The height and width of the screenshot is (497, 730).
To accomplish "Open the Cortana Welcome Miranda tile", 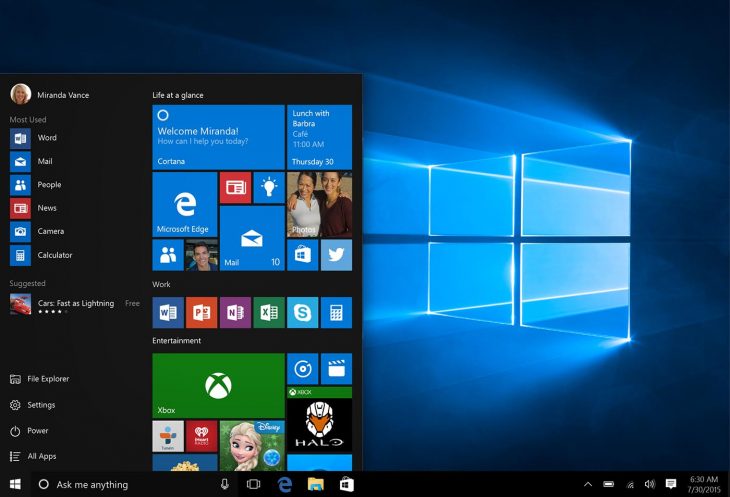I will point(218,137).
